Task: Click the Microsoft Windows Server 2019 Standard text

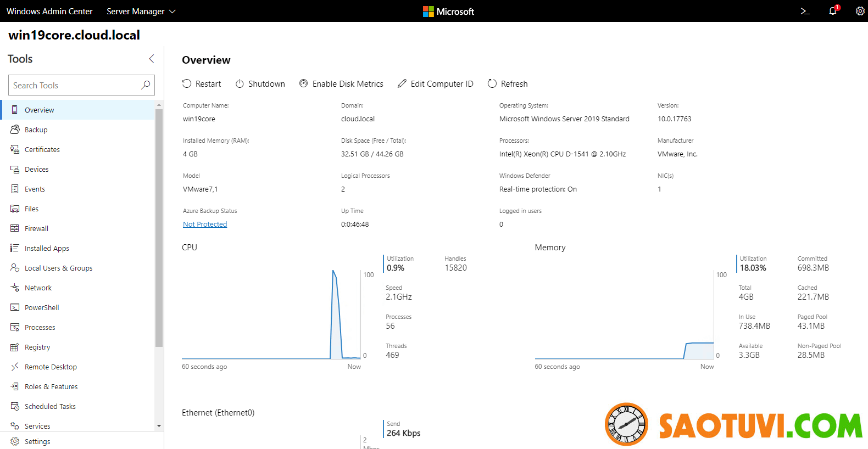Action: point(564,119)
